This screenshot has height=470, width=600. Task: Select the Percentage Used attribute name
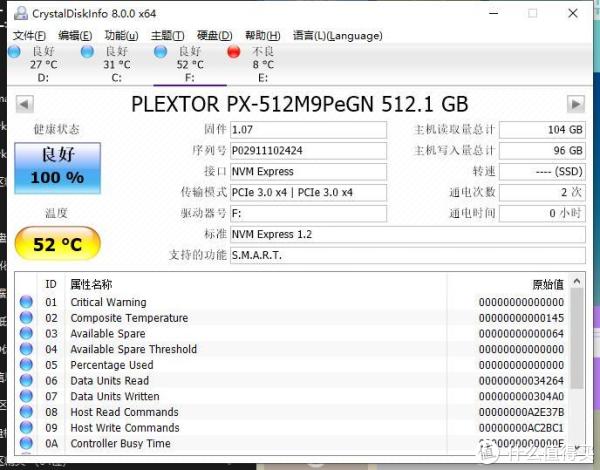tap(112, 365)
